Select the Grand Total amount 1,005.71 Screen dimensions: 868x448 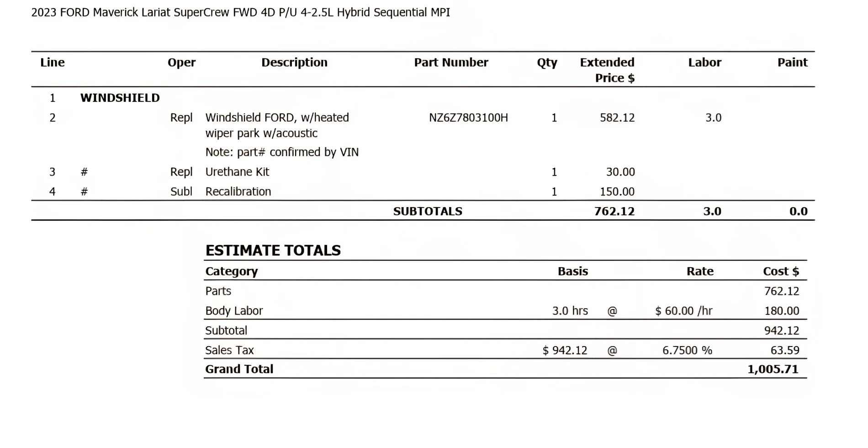pos(773,369)
